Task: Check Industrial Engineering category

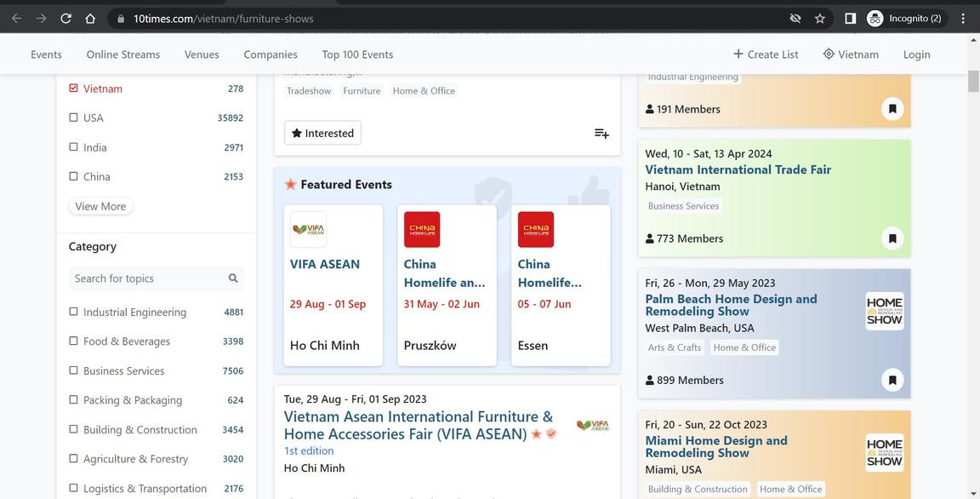Action: pyautogui.click(x=74, y=312)
